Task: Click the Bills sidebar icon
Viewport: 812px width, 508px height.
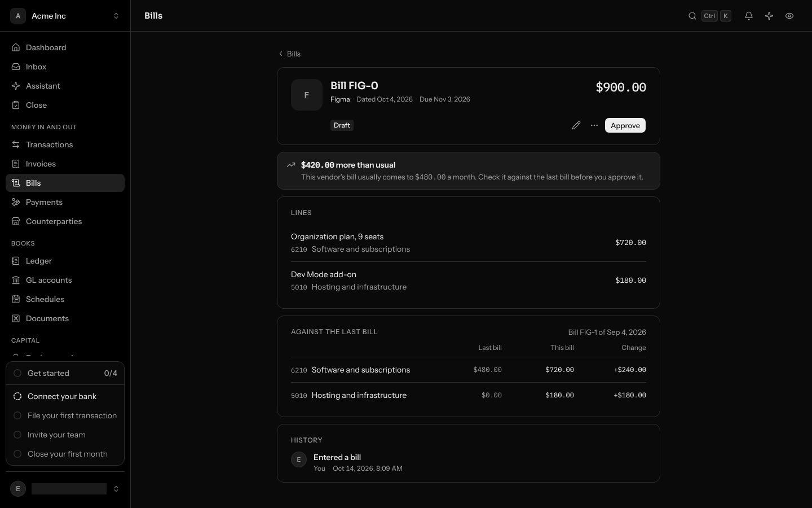Action: tap(16, 183)
